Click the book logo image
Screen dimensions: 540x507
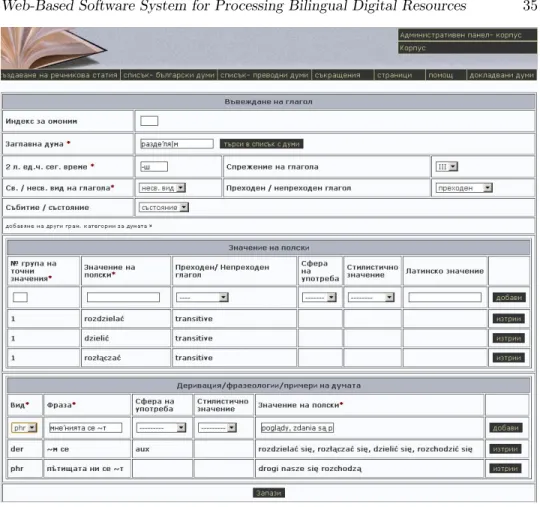click(x=53, y=48)
